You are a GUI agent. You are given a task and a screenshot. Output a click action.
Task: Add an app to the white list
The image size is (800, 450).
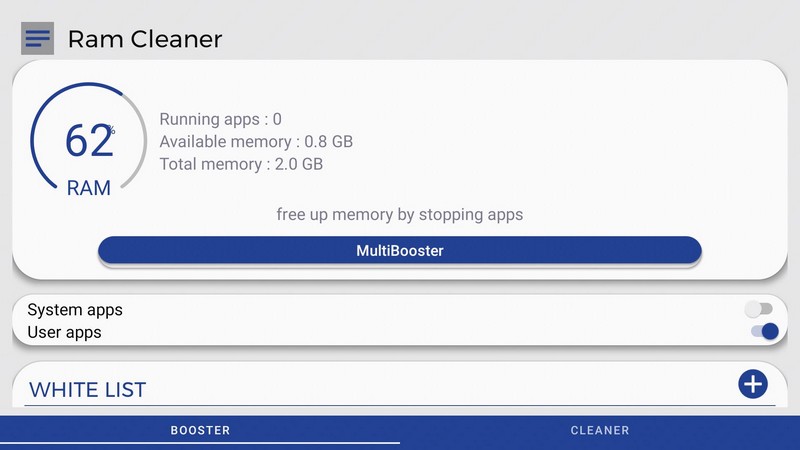tap(752, 384)
